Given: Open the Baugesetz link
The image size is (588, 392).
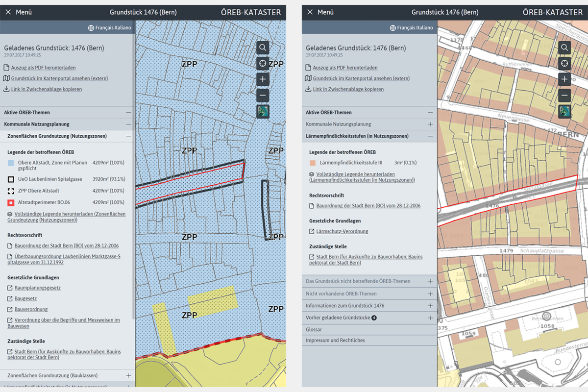Looking at the screenshot, I should [25, 298].
